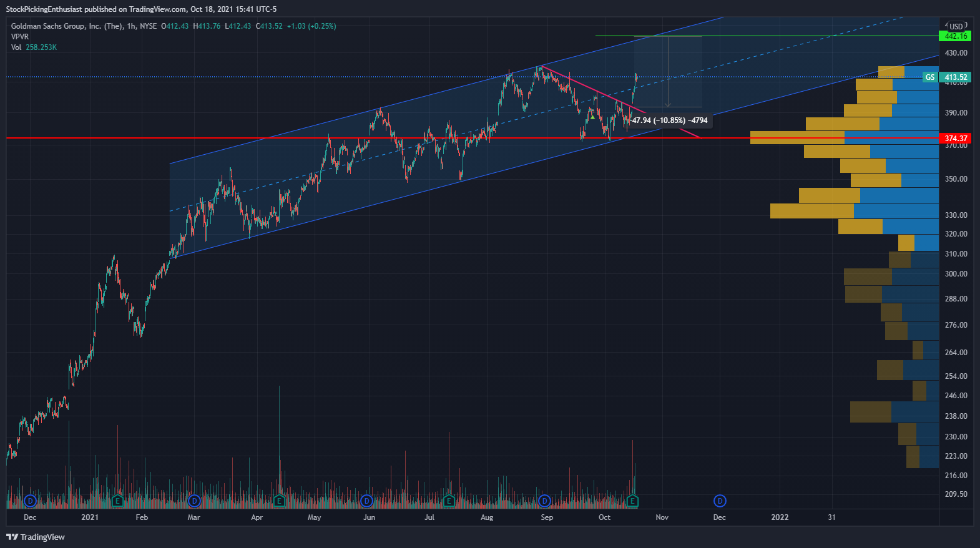
Task: Click the earnings E marker between Apr and May
Action: coord(279,501)
